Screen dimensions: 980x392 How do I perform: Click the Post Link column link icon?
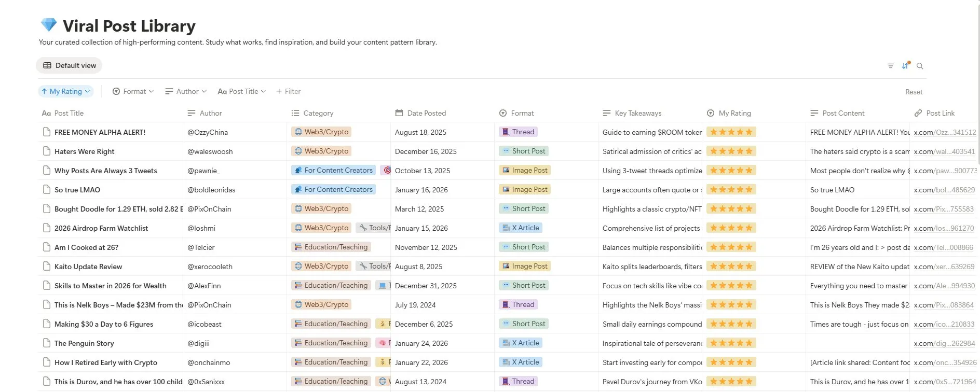pos(918,113)
